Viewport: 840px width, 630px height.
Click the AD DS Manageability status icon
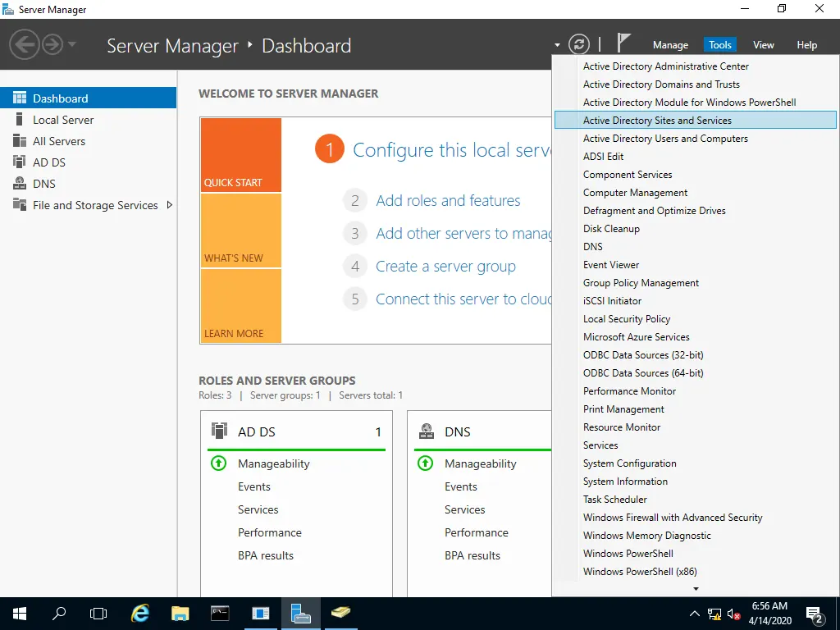pos(218,463)
